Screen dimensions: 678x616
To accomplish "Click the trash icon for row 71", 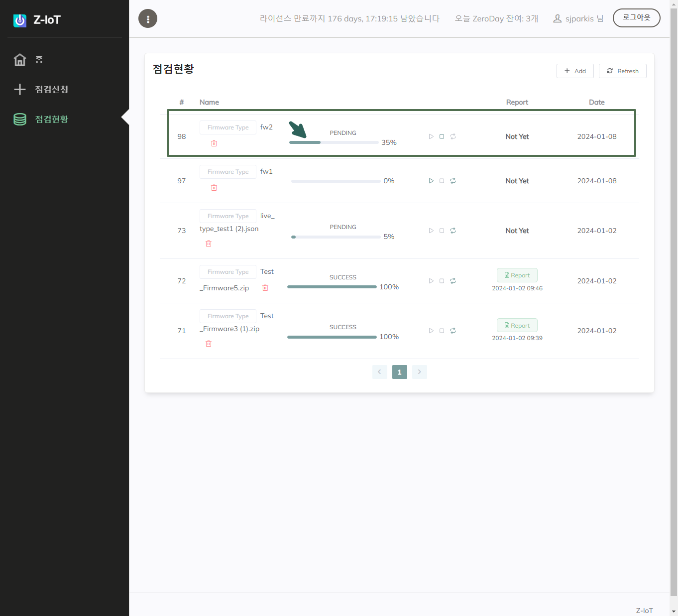I will [209, 344].
